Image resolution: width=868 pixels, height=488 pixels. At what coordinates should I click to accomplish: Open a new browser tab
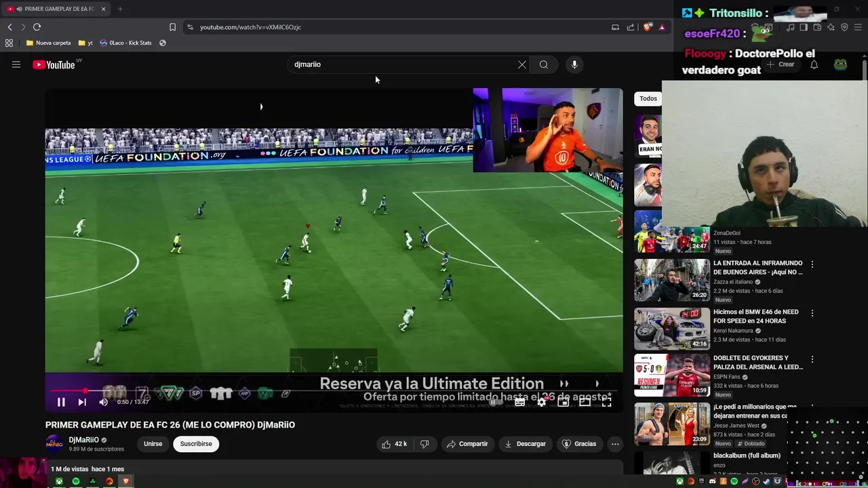pyautogui.click(x=120, y=9)
